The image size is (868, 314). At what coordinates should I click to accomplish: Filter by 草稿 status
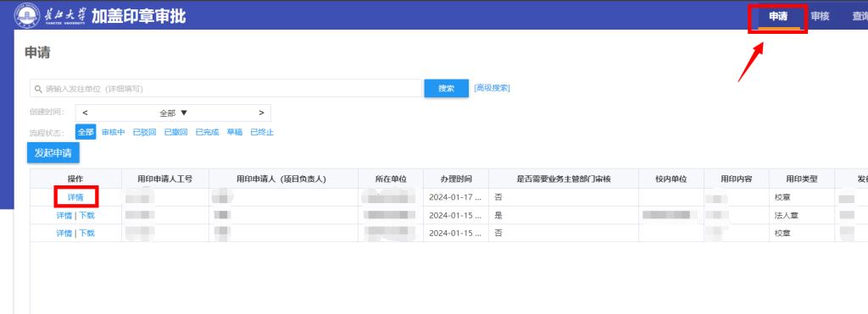235,132
